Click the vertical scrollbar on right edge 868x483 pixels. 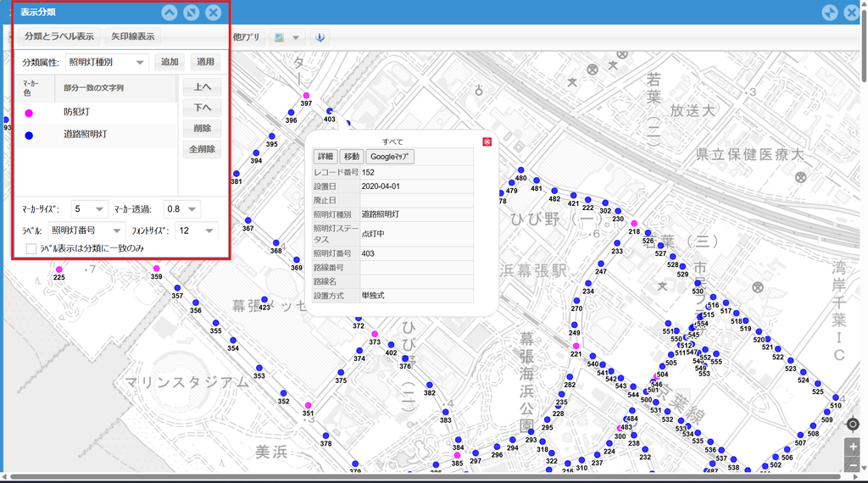click(864, 47)
